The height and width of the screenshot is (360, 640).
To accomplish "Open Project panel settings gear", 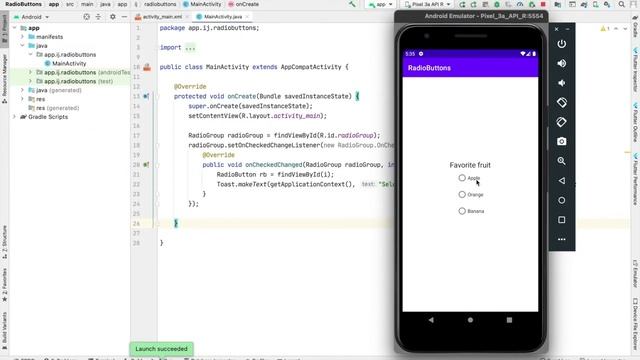I will [113, 17].
